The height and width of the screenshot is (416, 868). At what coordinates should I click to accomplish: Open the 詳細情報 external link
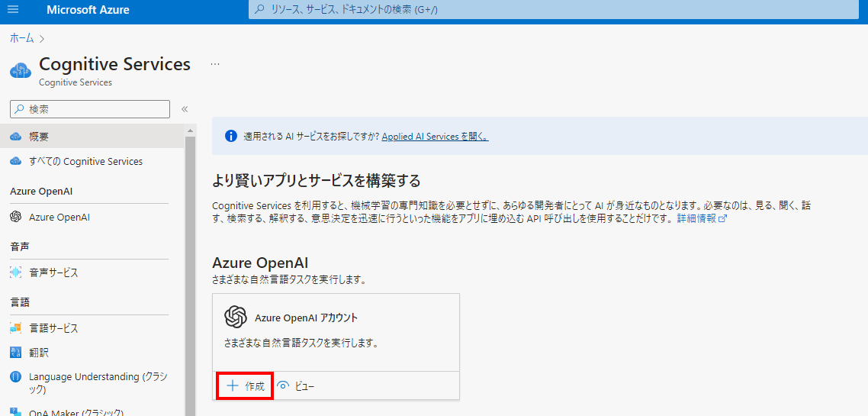pos(702,218)
